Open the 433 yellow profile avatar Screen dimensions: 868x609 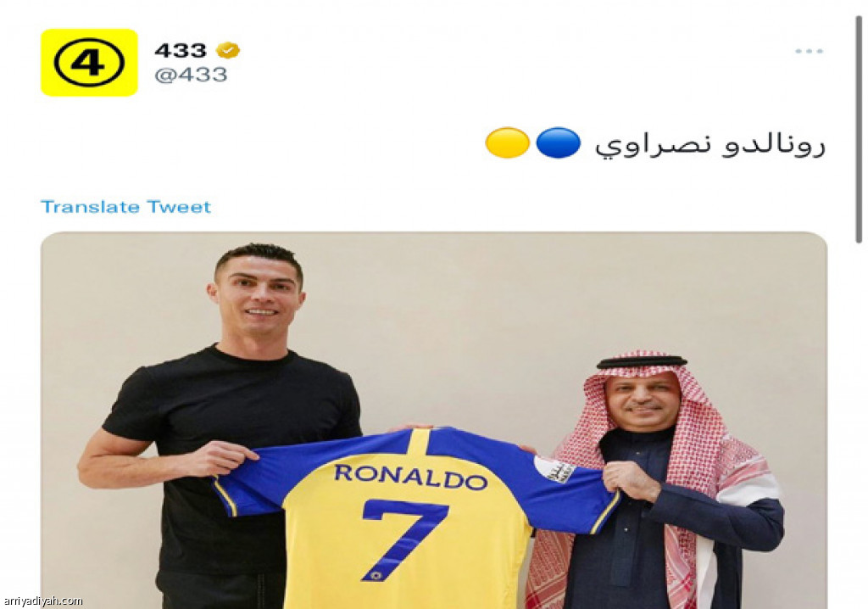89,63
